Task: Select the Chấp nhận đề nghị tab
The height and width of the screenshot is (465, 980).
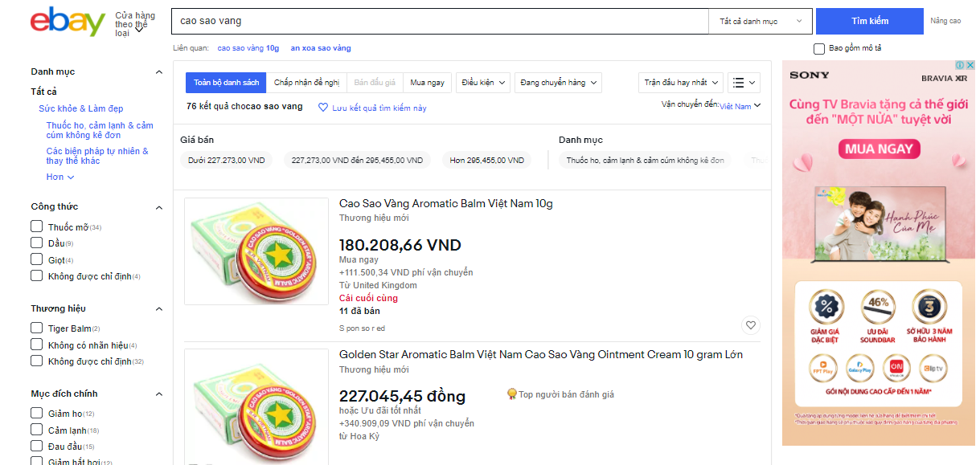Action: pos(306,83)
